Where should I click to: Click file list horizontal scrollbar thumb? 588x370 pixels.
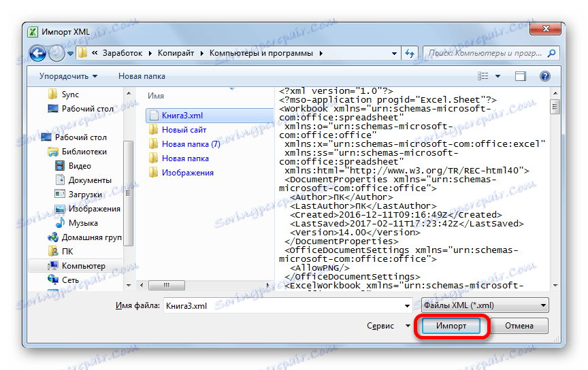pyautogui.click(x=167, y=286)
